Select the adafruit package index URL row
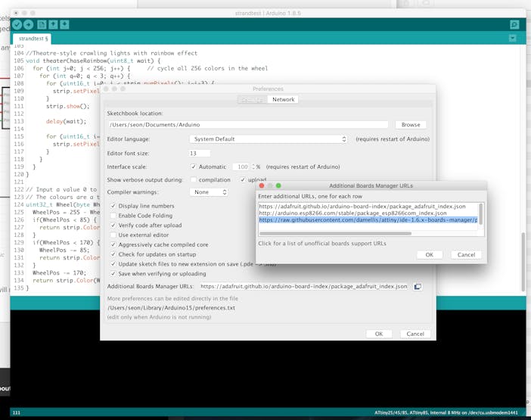This screenshot has width=531, height=420. click(362, 207)
